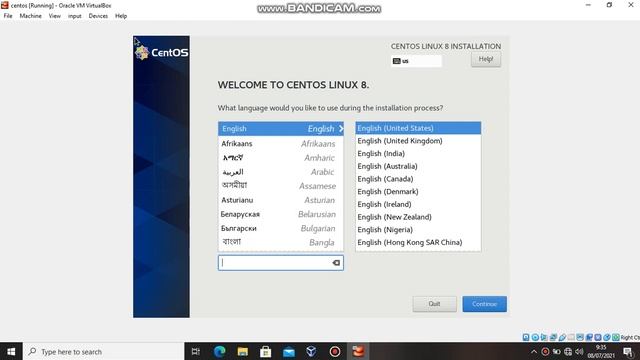Click the Continue button
The image size is (640, 360).
pyautogui.click(x=484, y=304)
